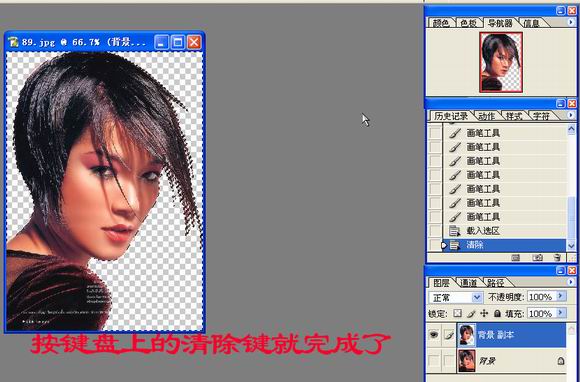The width and height of the screenshot is (580, 382).
Task: Hide the 背景 副本 layer eye
Action: [x=434, y=335]
